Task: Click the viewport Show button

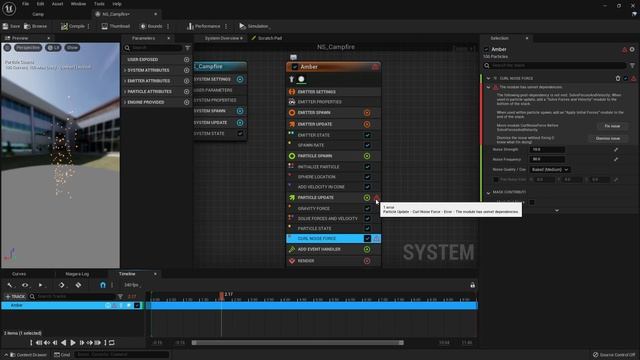Action: (x=72, y=48)
